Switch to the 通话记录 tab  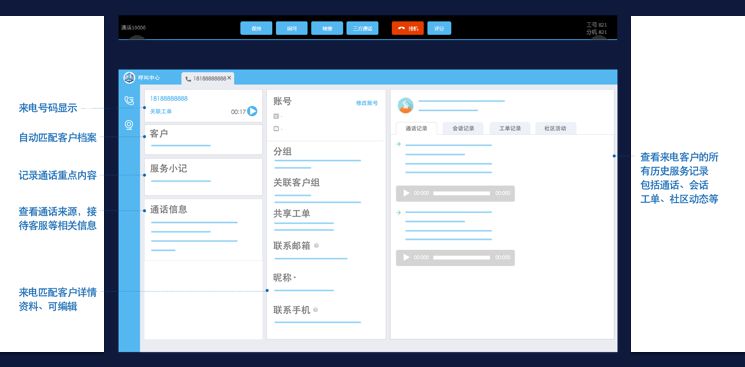416,128
